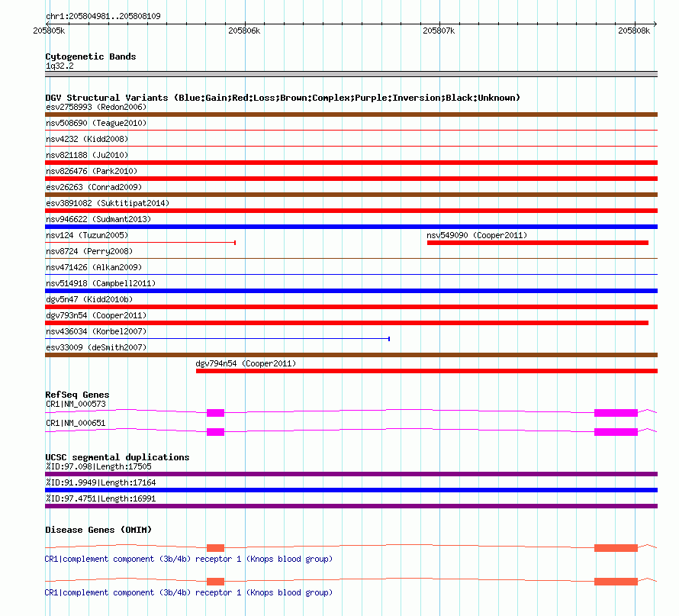Viewport: 679px width, 616px height.
Task: Select the red nsv549090 variant bar
Action: (537, 243)
